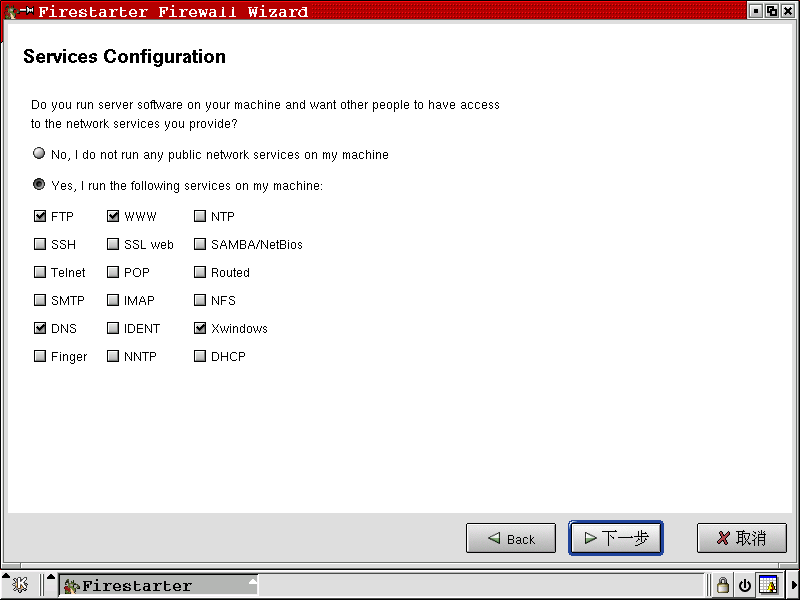Tick the Finger checkbox

point(40,356)
